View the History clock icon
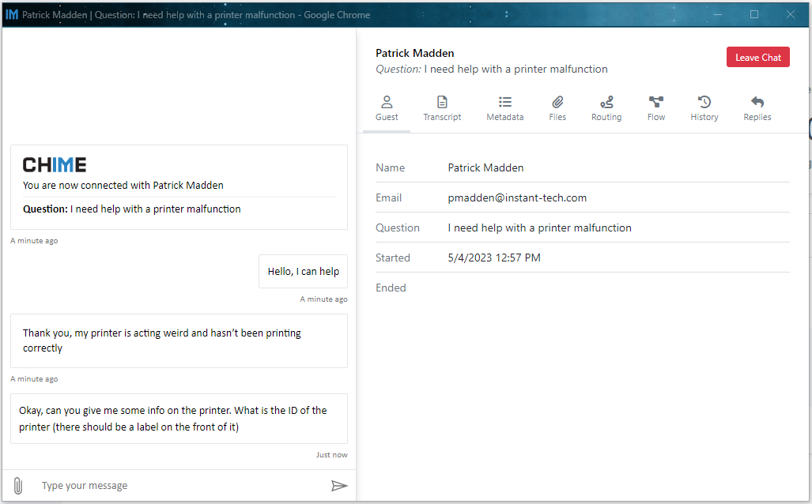This screenshot has width=812, height=504. pos(704,102)
